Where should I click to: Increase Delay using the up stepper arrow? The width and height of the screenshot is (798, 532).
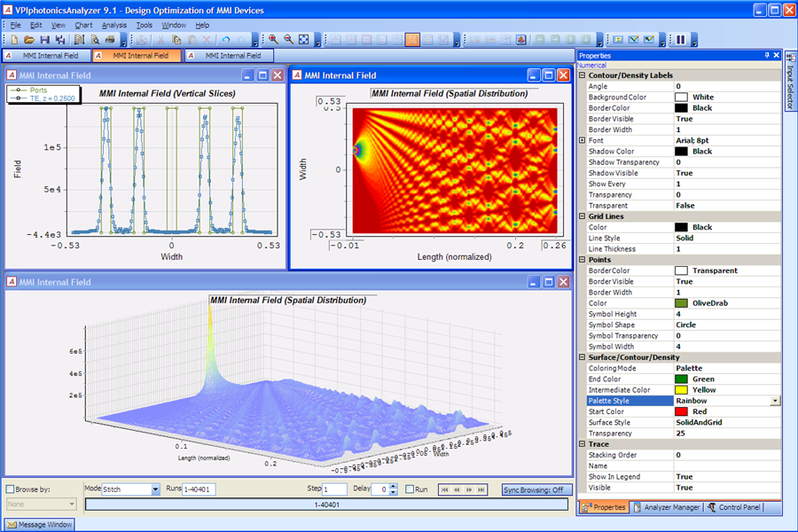(393, 487)
